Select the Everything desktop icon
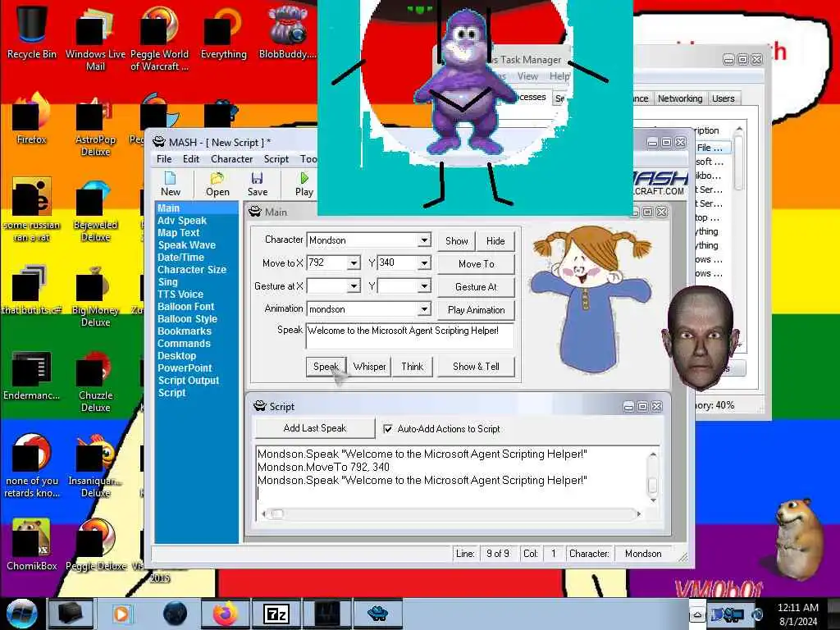 (223, 31)
